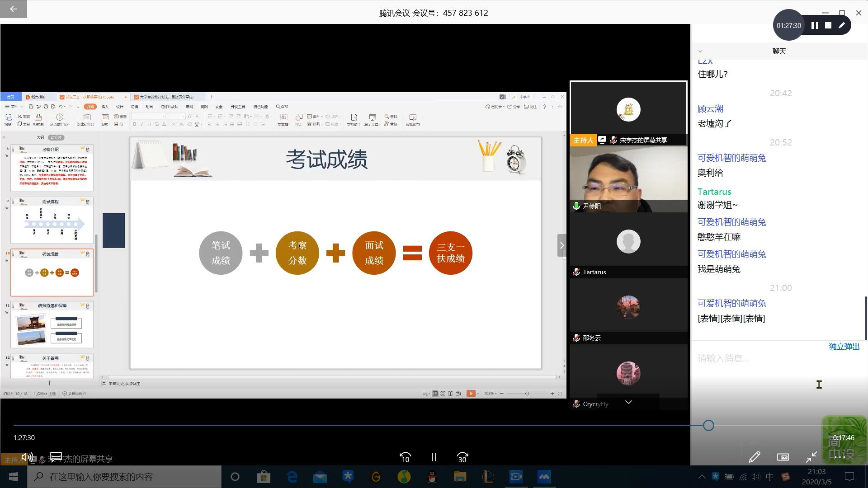Viewport: 868px width, 488px height.
Task: Click the back arrow button
Action: click(14, 9)
